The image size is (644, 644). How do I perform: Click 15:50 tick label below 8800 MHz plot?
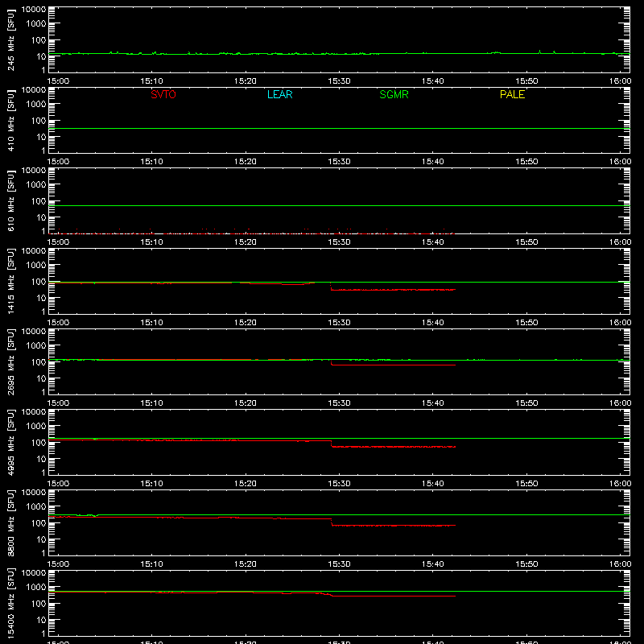(526, 564)
